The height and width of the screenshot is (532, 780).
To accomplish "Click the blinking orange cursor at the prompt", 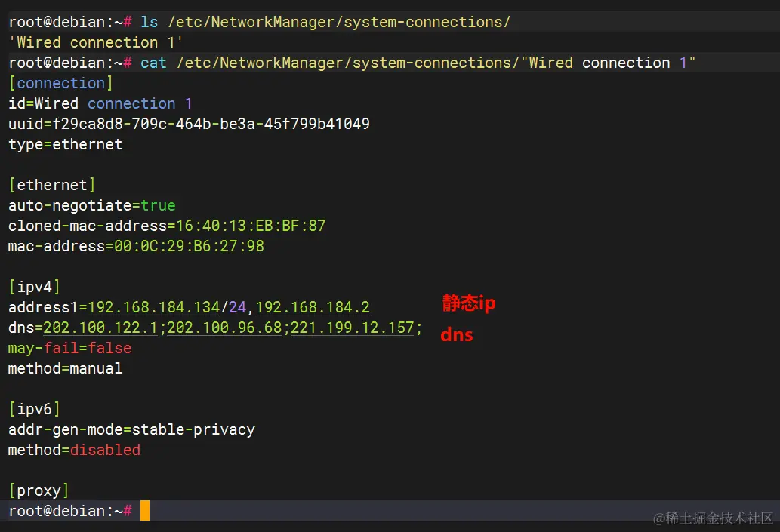I will (x=144, y=511).
